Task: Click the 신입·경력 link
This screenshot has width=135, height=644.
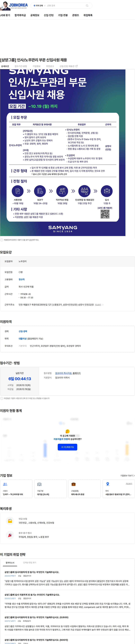Action: point(23,331)
